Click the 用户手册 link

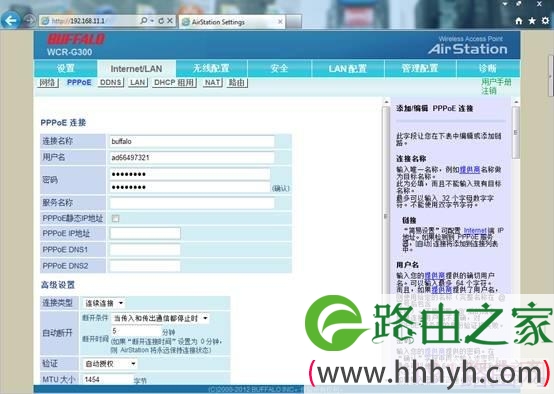(x=496, y=82)
